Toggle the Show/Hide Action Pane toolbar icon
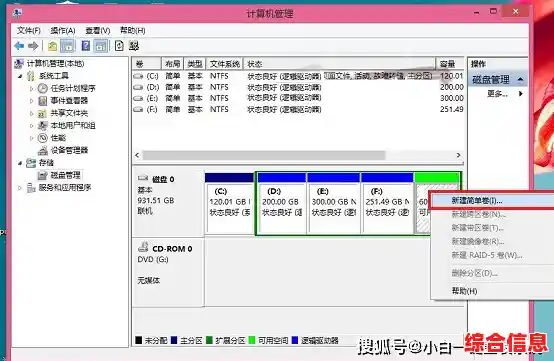Image resolution: width=554 pixels, height=361 pixels. [x=101, y=46]
